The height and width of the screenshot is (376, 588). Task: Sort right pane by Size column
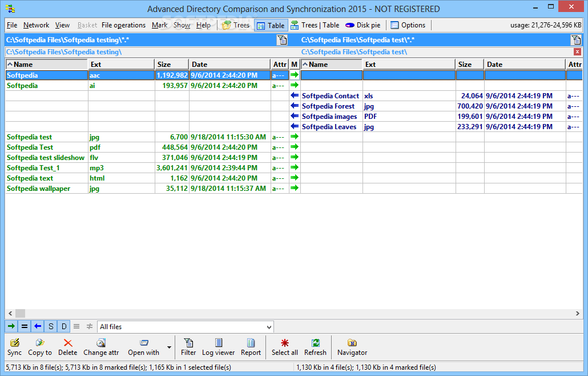click(469, 65)
